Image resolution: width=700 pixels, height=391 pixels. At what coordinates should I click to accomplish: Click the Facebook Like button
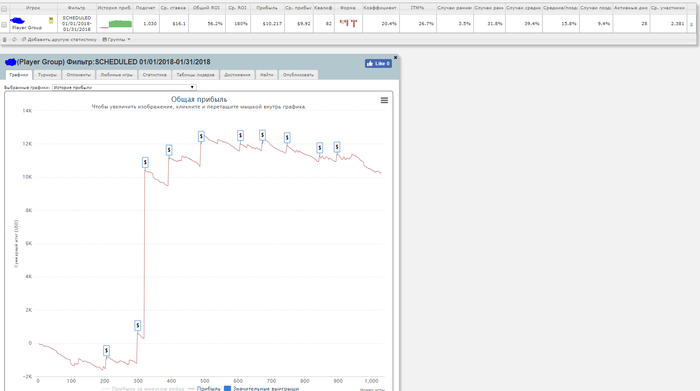[x=378, y=63]
